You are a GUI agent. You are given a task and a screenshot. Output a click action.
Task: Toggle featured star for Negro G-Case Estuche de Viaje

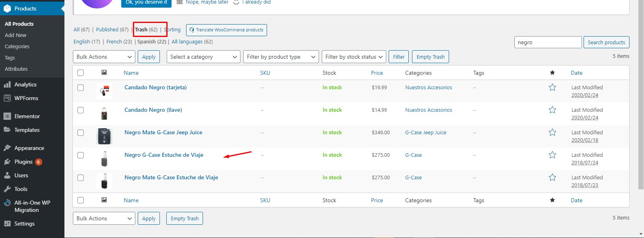pos(552,155)
